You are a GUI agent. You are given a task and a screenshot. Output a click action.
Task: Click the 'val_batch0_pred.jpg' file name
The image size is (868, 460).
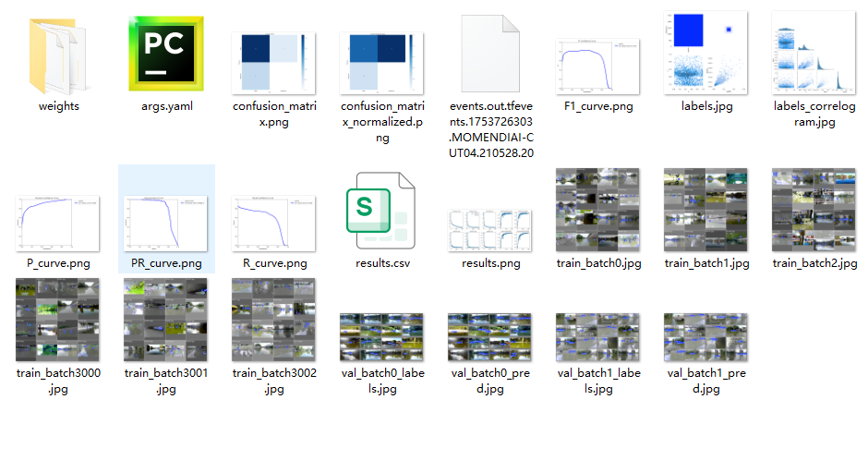click(490, 381)
